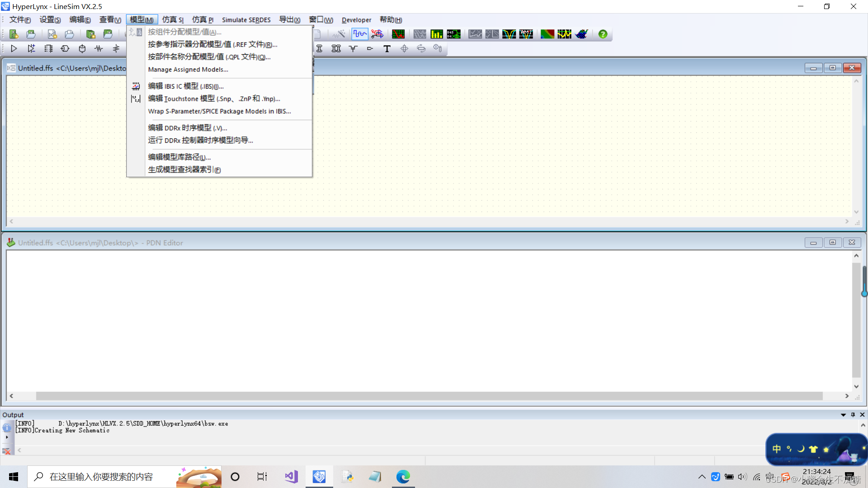Viewport: 868px width, 488px height.
Task: Open the 文件(F) menu
Action: [20, 20]
